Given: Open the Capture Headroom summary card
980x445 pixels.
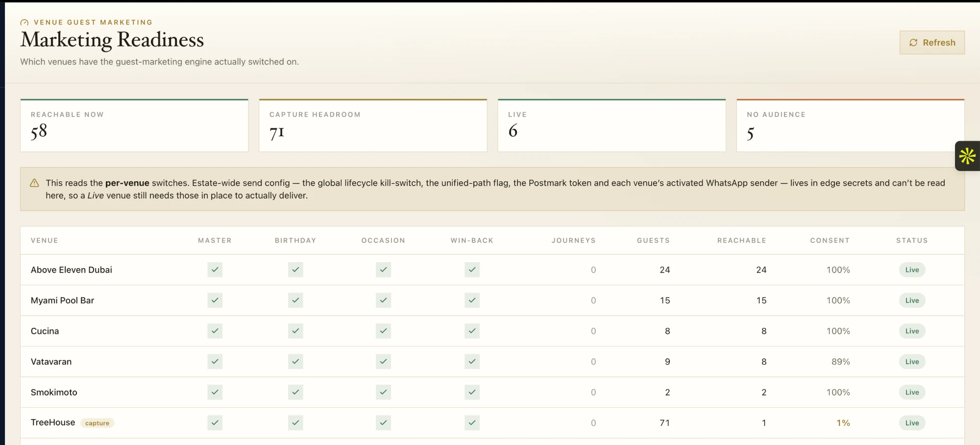Looking at the screenshot, I should (373, 125).
